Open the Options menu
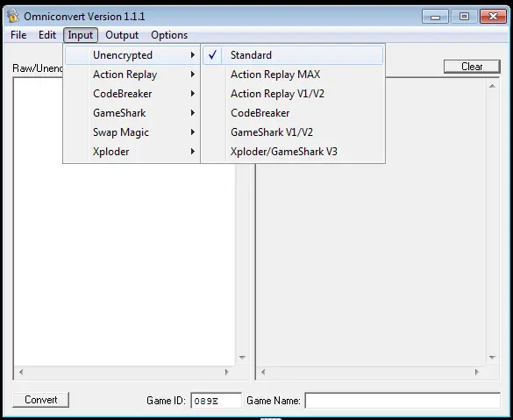Screen dimensions: 513x420 click(x=169, y=35)
